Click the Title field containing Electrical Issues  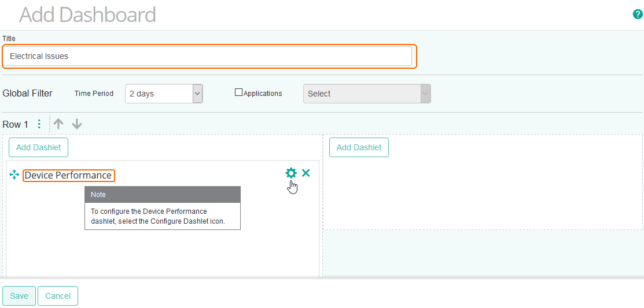click(207, 56)
